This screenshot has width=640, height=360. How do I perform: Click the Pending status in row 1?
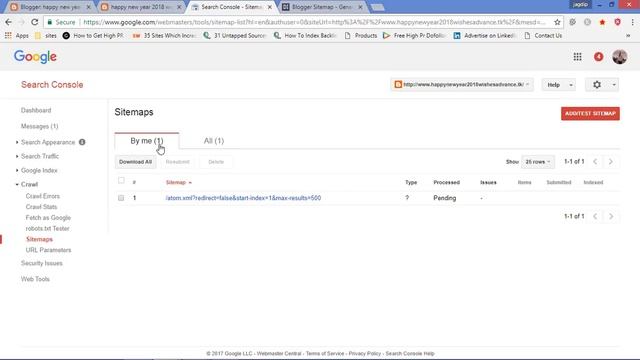point(444,198)
